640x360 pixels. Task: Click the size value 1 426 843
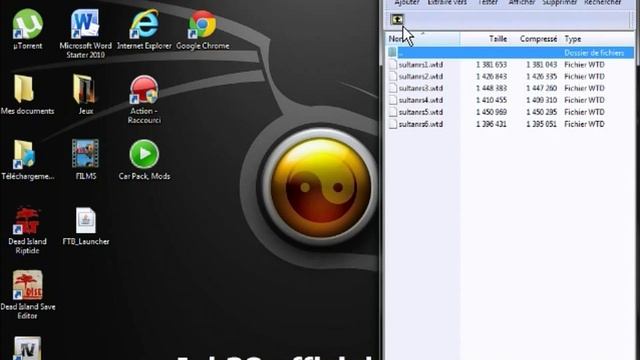[491, 76]
